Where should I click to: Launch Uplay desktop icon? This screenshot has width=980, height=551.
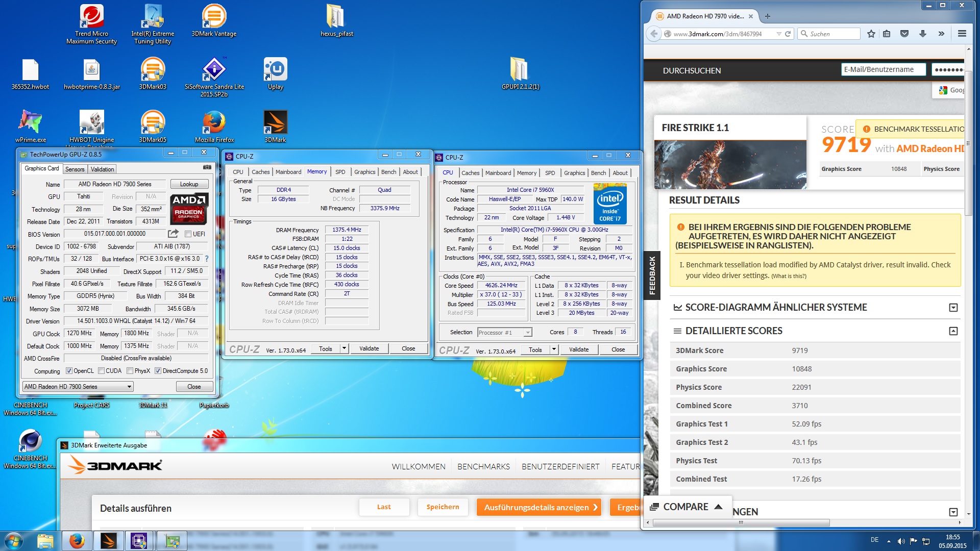point(275,74)
